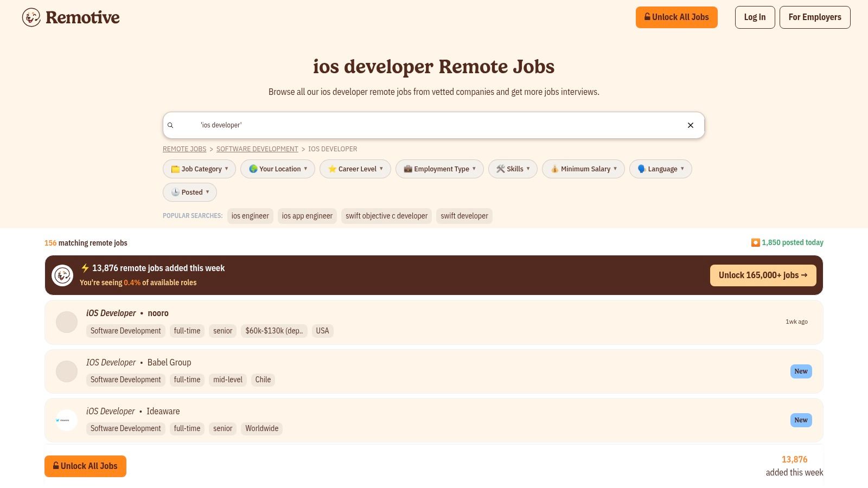The width and height of the screenshot is (868, 488).
Task: Click the Ideaware company logo
Action: click(67, 420)
